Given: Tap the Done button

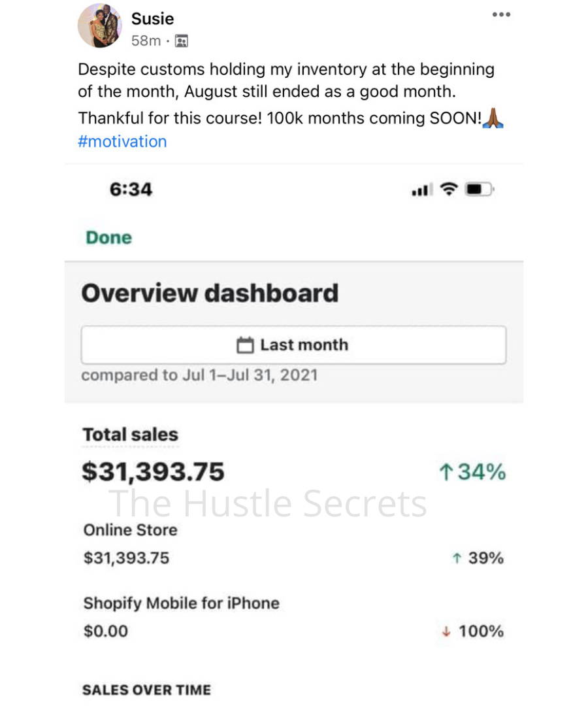Looking at the screenshot, I should click(x=109, y=238).
